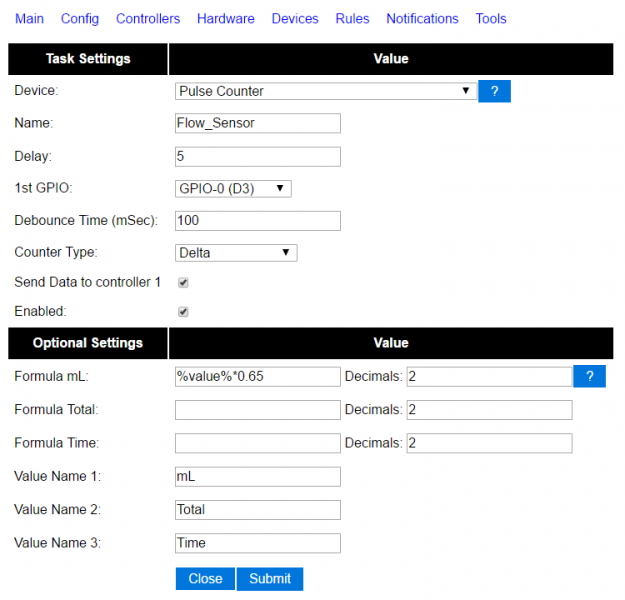Click the Counter Type label

[56, 252]
